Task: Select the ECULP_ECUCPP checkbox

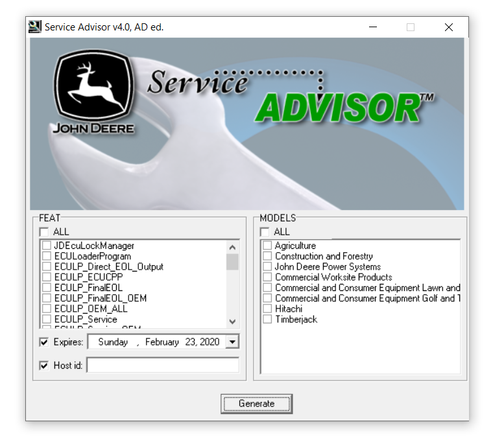Action: (x=47, y=277)
